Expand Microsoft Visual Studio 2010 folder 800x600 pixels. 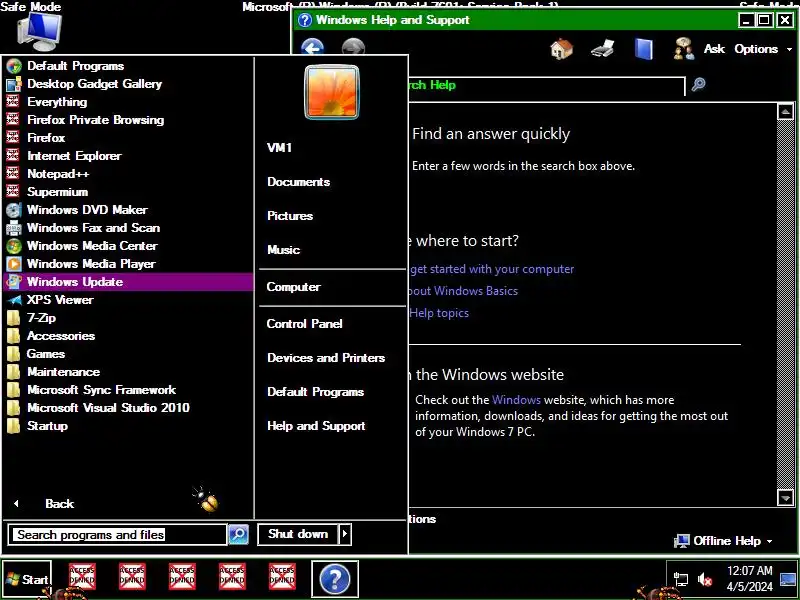[x=128, y=408]
